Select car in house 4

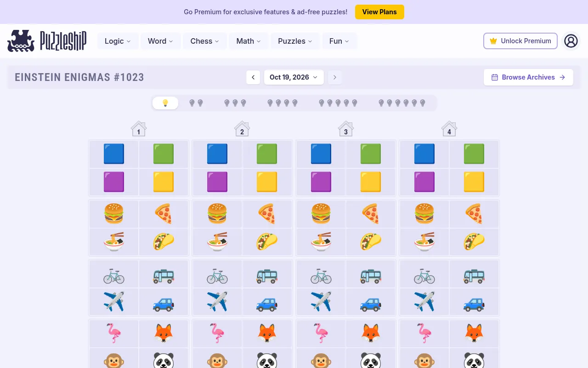[x=474, y=302]
